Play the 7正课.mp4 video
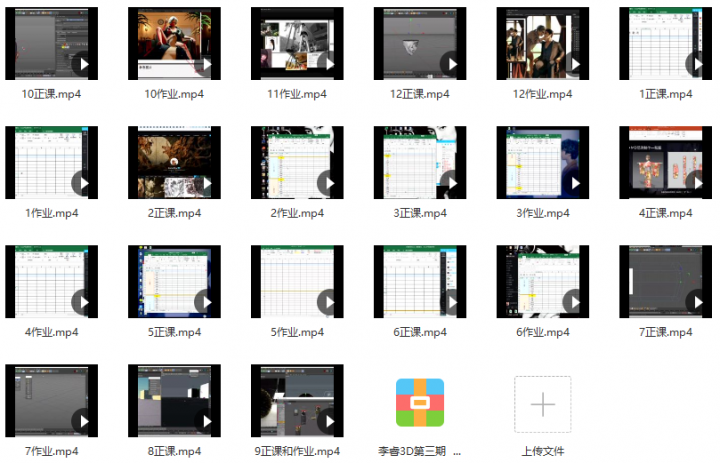This screenshot has height=463, width=720. pyautogui.click(x=698, y=302)
